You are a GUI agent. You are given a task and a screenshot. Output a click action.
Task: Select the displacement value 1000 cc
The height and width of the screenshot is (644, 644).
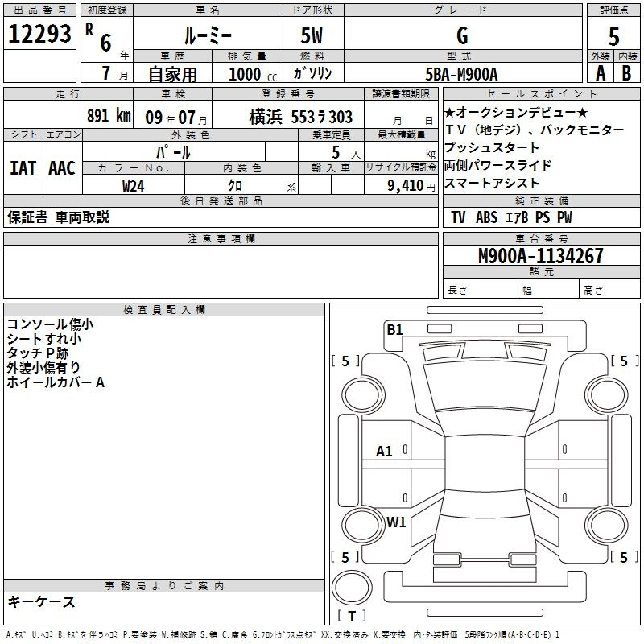(x=253, y=74)
